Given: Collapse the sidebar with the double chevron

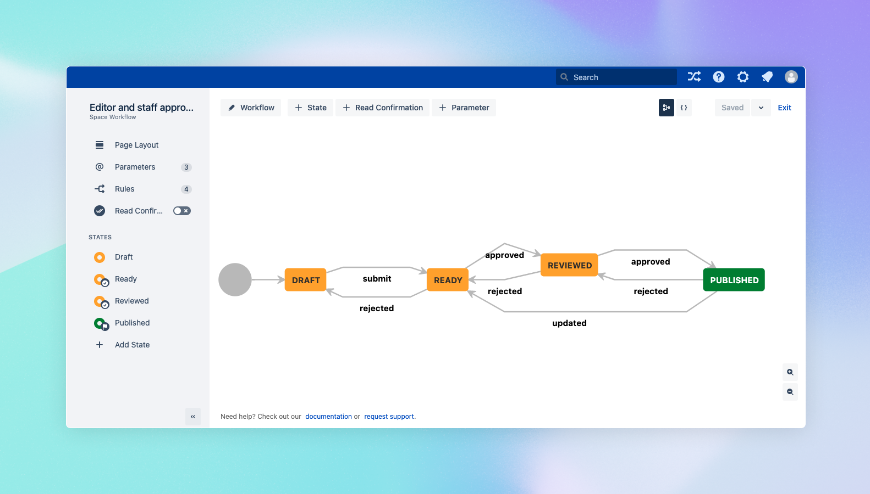Looking at the screenshot, I should pos(193,416).
